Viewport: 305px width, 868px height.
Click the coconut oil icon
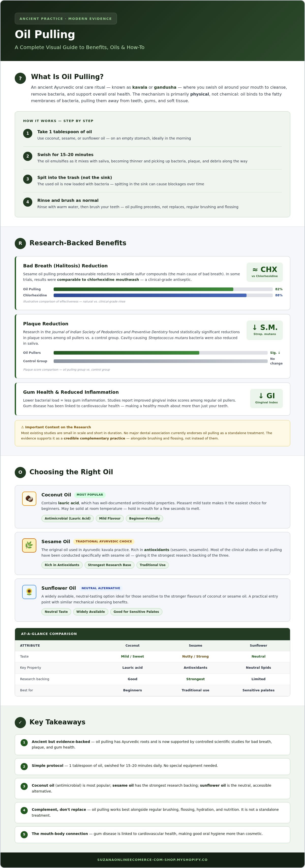point(29,499)
